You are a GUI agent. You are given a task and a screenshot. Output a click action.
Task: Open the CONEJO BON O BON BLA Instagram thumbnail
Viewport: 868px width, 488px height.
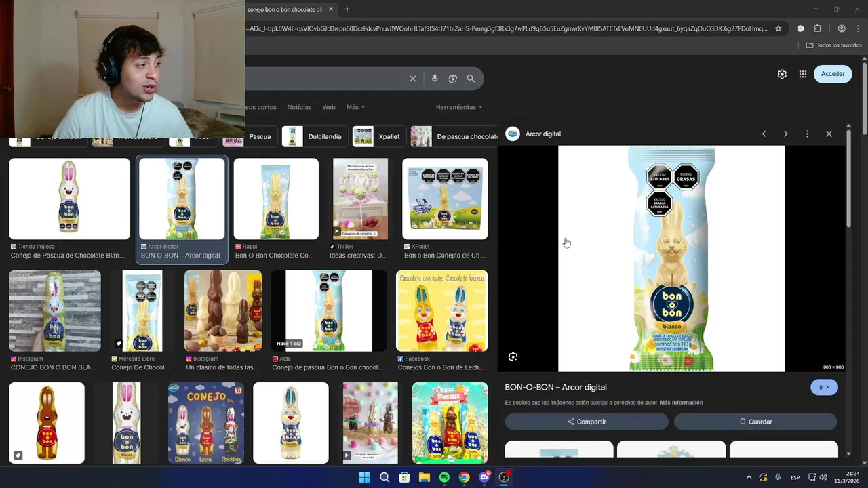click(55, 310)
